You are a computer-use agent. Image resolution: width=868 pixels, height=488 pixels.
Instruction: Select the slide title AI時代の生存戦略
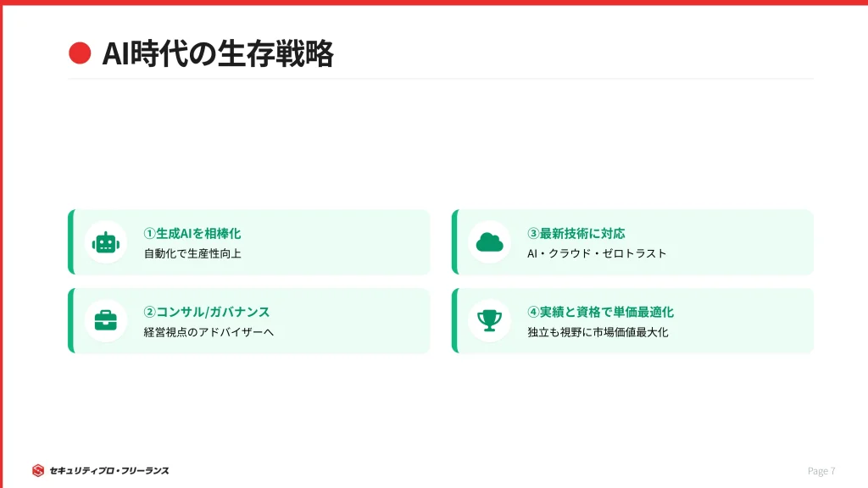coord(217,53)
